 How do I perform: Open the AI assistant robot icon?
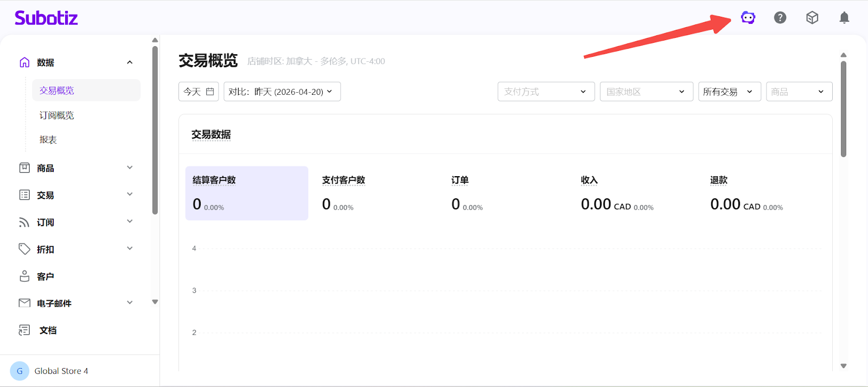click(x=748, y=18)
